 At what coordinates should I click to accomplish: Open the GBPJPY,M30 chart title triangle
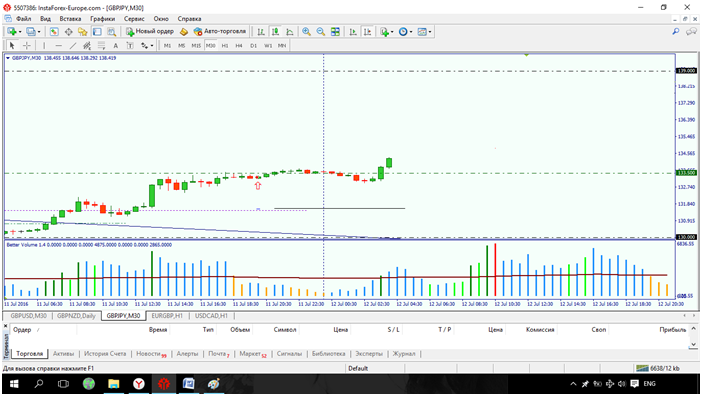point(8,58)
